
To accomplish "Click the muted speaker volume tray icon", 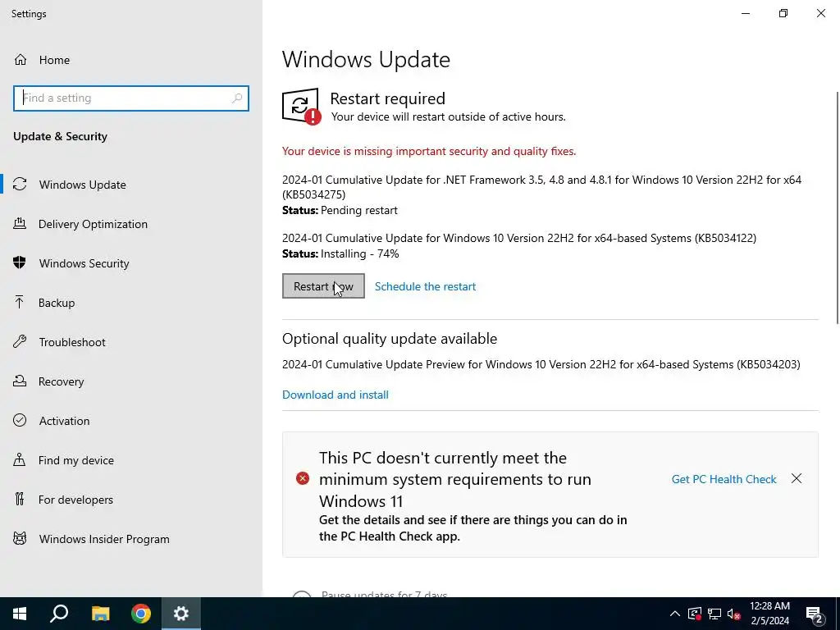I will pos(734,614).
